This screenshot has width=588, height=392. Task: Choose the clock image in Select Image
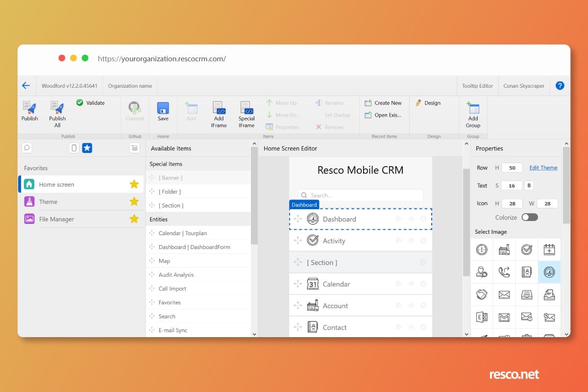coord(482,250)
